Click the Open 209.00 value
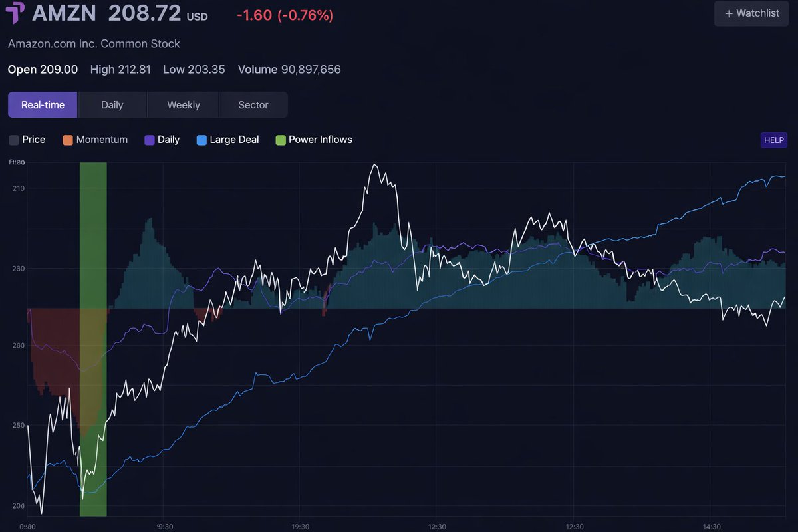Screen dimensions: 798x532 (43, 70)
